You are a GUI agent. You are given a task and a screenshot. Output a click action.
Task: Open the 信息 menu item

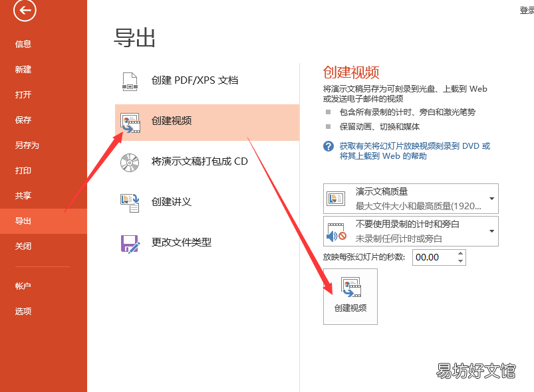tap(43, 45)
